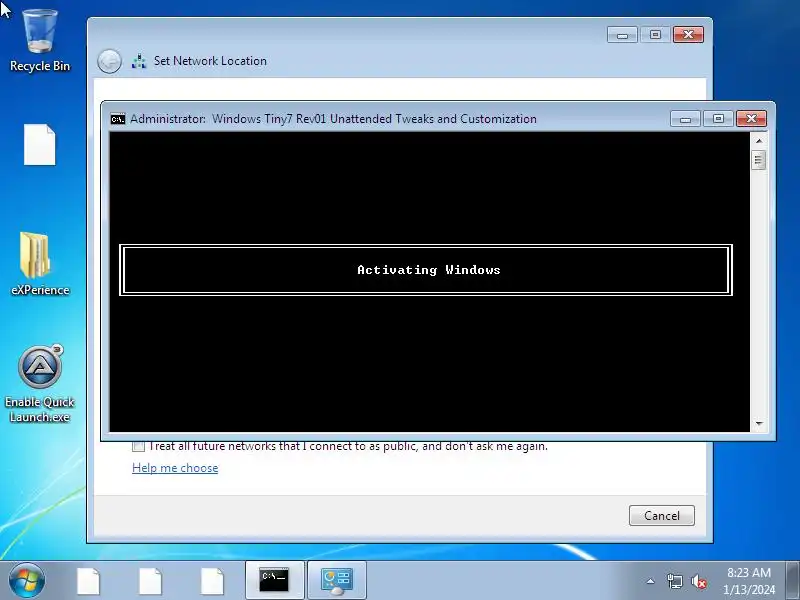Switch to the Set Network Location taskbar button
The image size is (800, 600).
pyautogui.click(x=337, y=580)
